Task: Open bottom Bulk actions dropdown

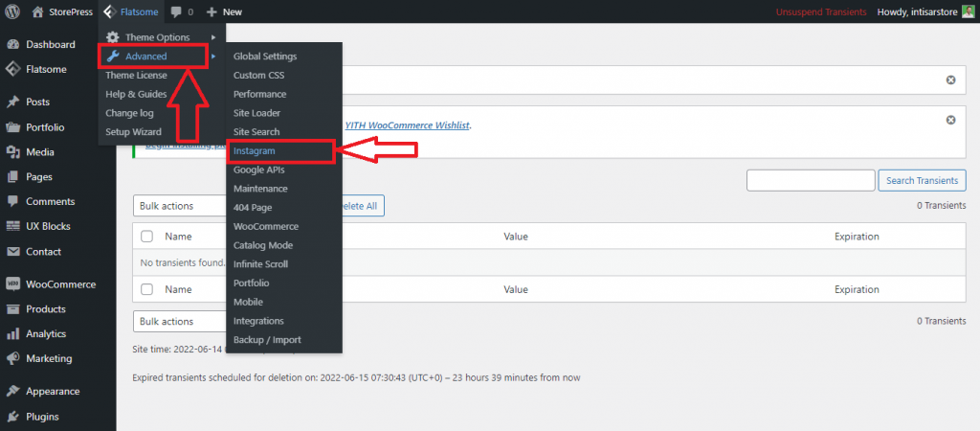Action: 180,322
